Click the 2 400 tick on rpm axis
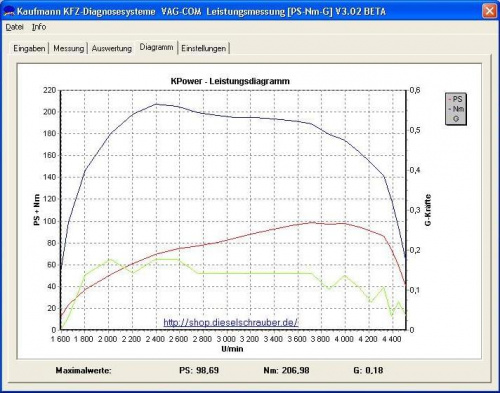The image size is (500, 393). [155, 339]
